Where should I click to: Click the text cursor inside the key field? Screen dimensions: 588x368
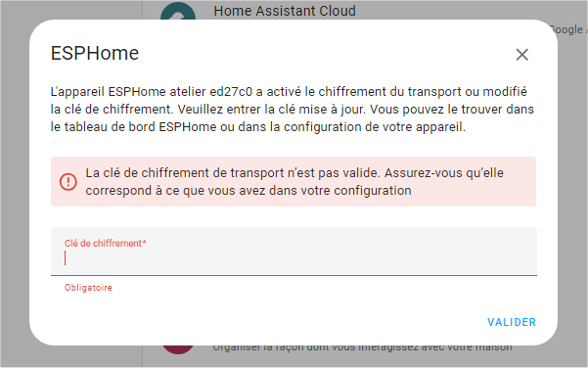(66, 258)
